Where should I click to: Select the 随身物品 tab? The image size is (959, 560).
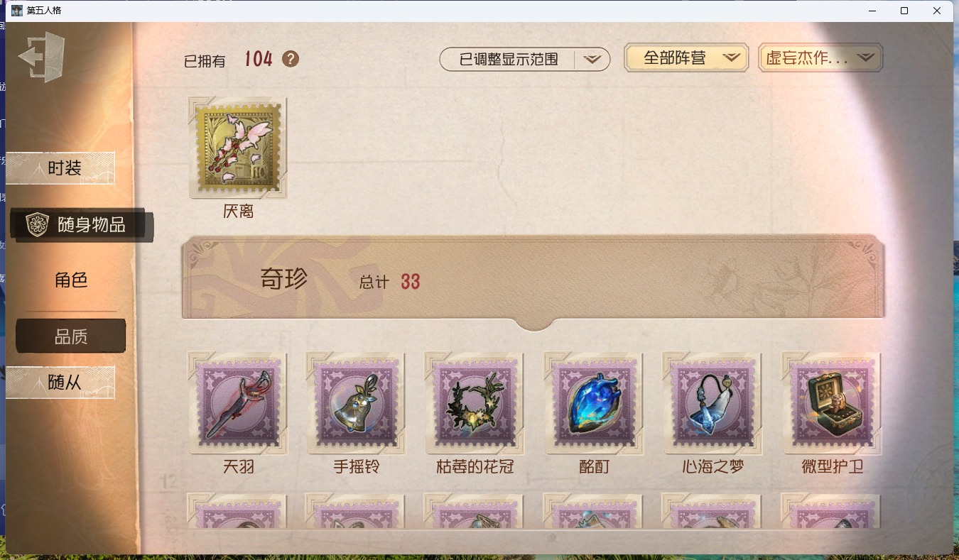[81, 225]
